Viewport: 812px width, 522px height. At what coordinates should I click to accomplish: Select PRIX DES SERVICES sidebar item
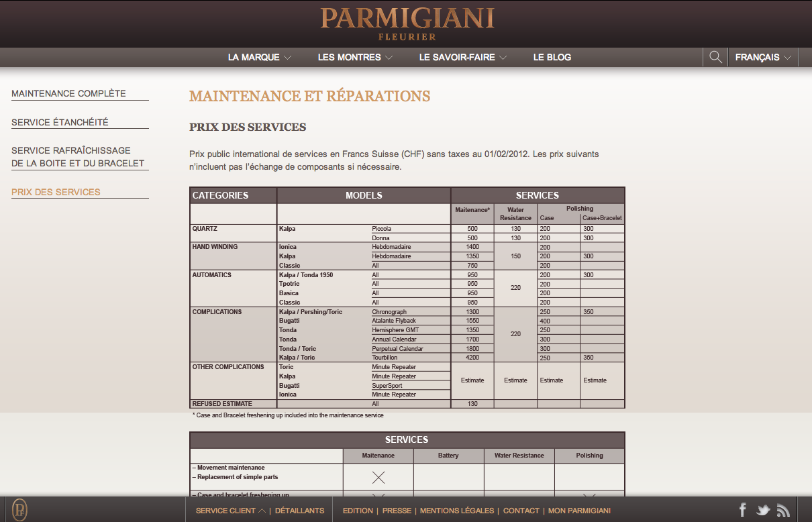[56, 192]
